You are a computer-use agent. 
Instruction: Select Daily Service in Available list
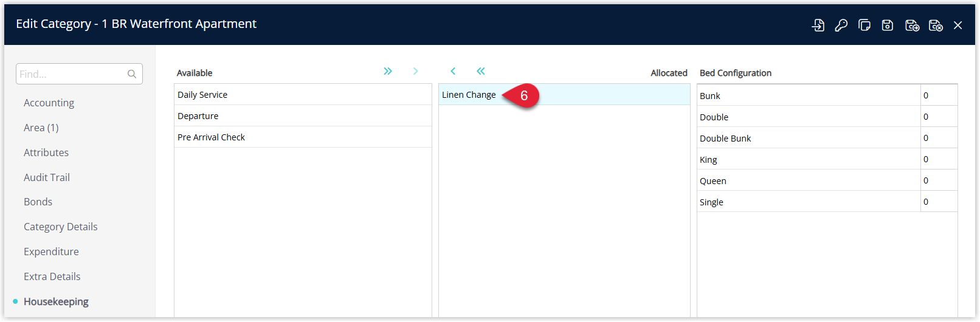pyautogui.click(x=303, y=95)
